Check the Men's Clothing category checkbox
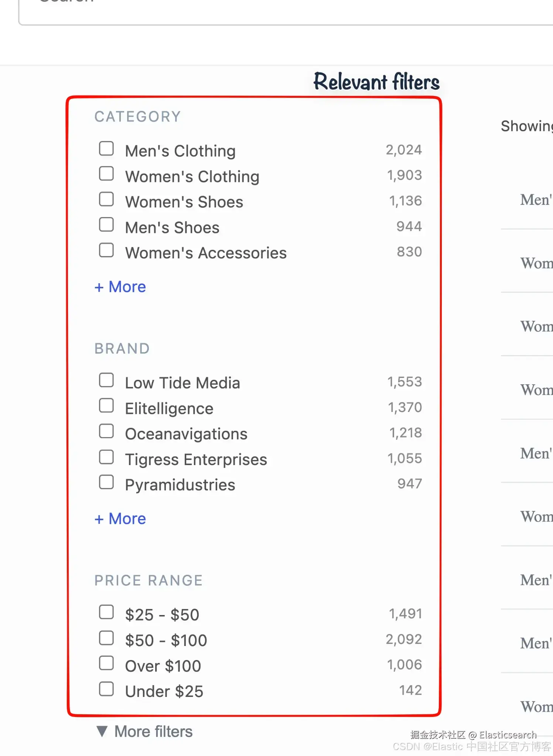 (106, 149)
